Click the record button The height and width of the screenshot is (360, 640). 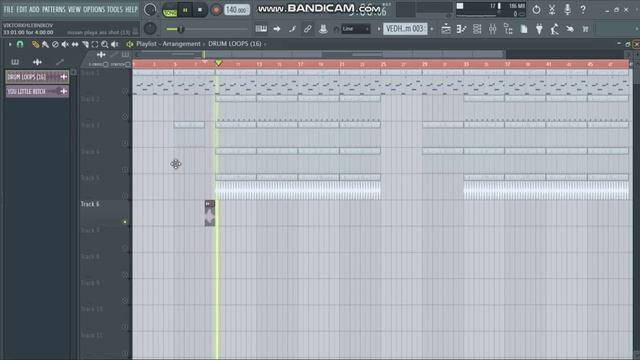point(216,10)
